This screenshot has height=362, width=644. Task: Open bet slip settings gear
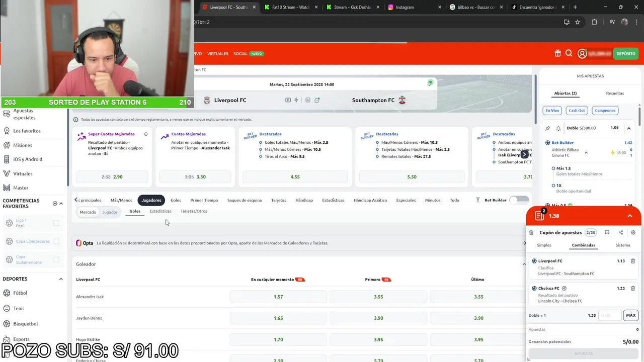(633, 232)
